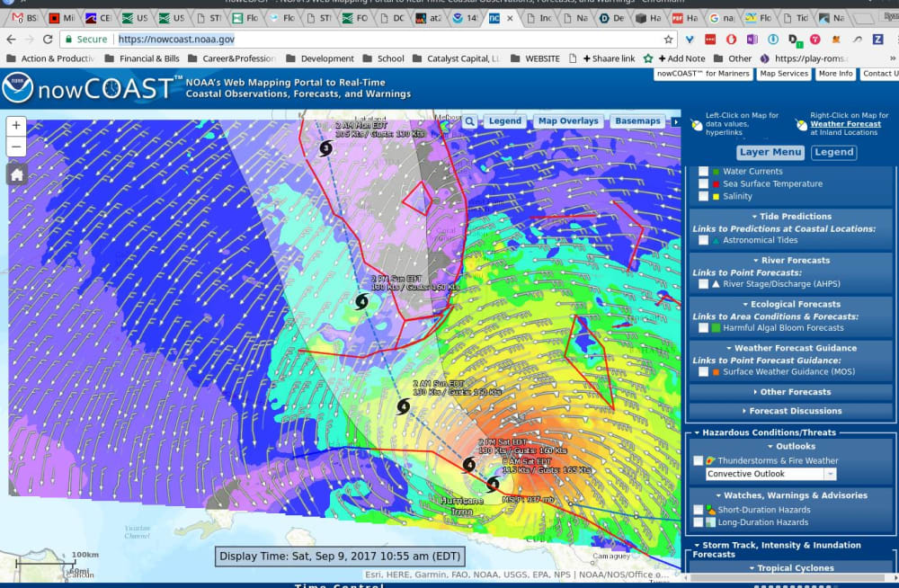Return map to home extent
Image resolution: width=899 pixels, height=588 pixels.
point(16,175)
